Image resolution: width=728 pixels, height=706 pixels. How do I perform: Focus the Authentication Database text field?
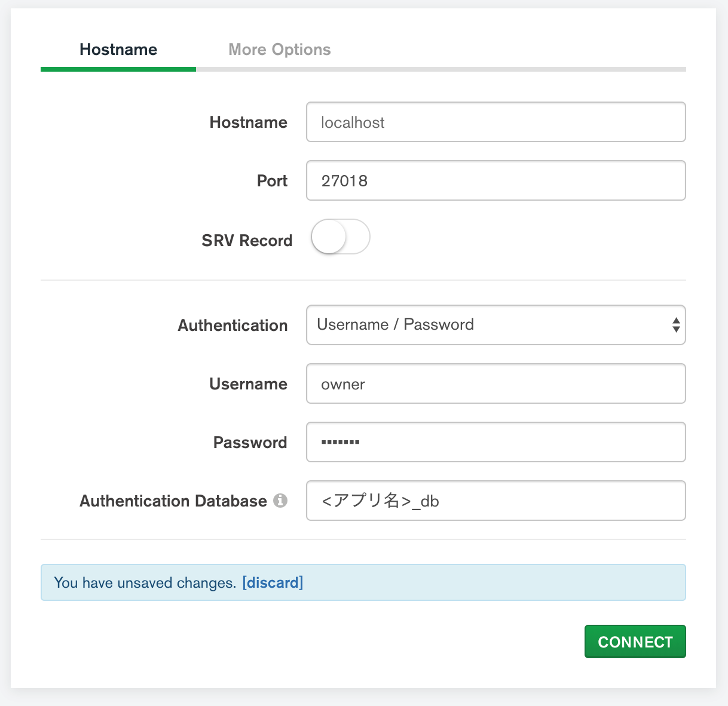click(x=495, y=501)
